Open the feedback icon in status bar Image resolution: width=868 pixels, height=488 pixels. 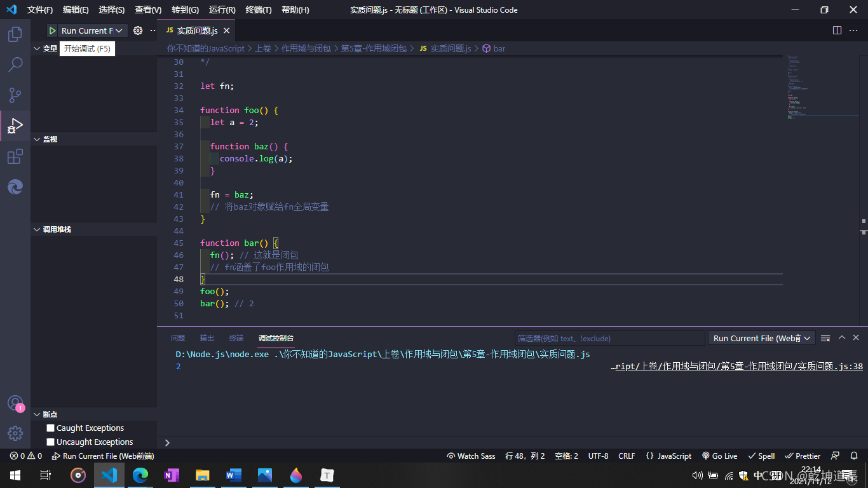836,456
